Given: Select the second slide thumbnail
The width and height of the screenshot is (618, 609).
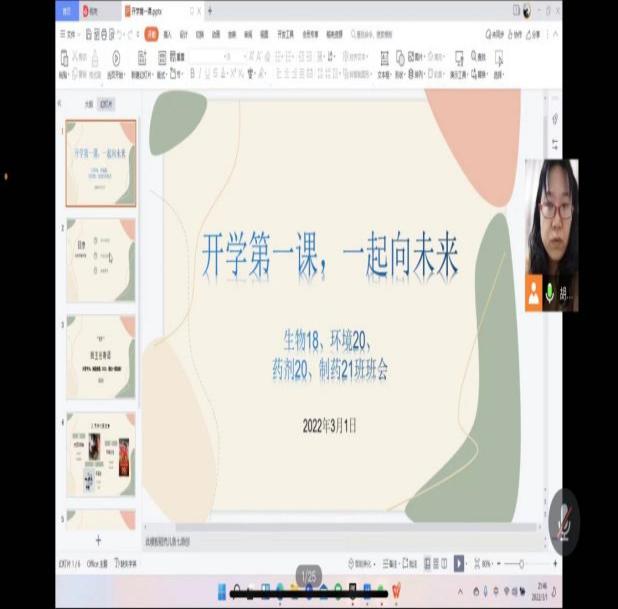Looking at the screenshot, I should pos(100,259).
